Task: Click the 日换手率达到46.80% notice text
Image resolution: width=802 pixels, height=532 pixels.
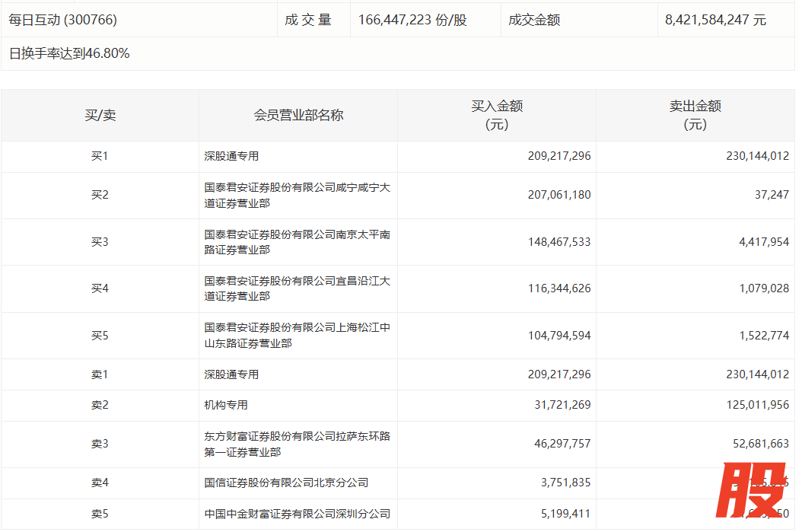Action: pos(69,53)
